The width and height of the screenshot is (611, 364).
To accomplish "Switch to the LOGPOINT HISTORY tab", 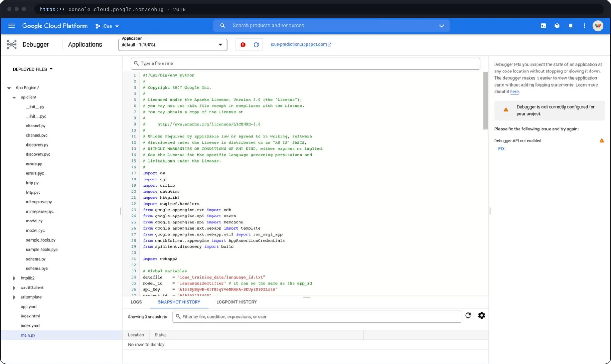I will click(x=236, y=302).
